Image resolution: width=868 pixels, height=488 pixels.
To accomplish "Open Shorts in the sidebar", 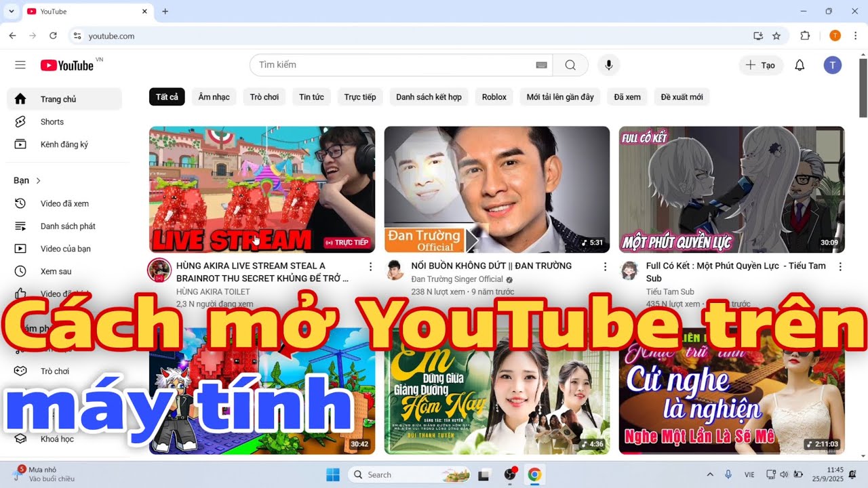I will (x=64, y=122).
